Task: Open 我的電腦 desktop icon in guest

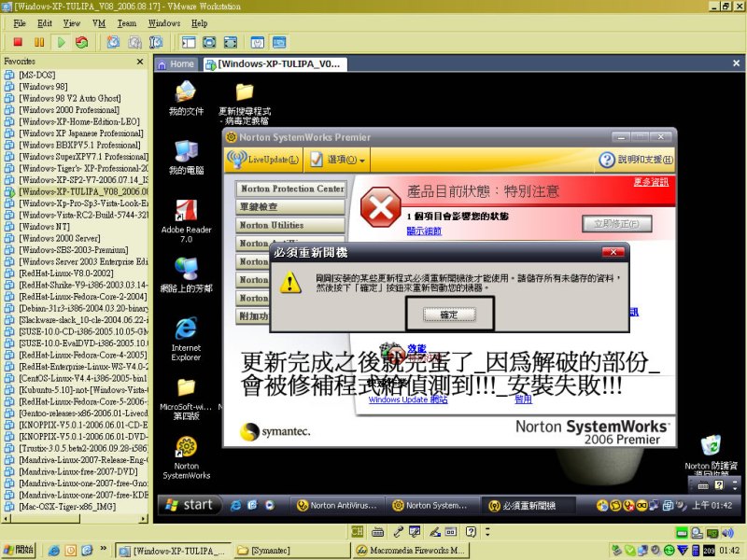Action: 186,158
